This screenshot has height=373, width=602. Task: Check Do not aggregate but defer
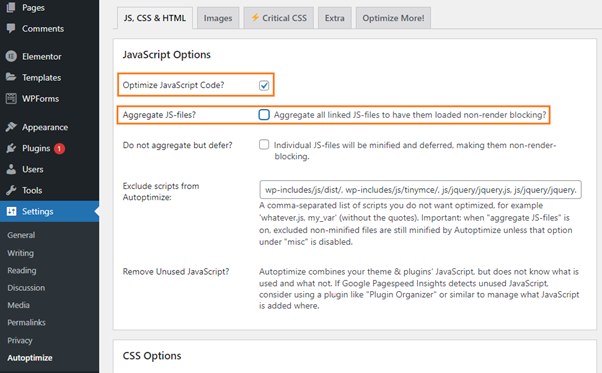[264, 145]
